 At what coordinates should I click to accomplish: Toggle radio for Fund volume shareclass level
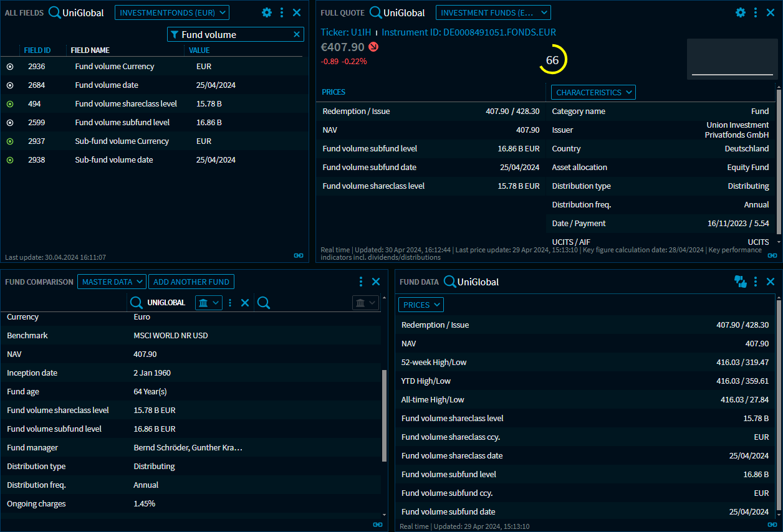pyautogui.click(x=10, y=104)
